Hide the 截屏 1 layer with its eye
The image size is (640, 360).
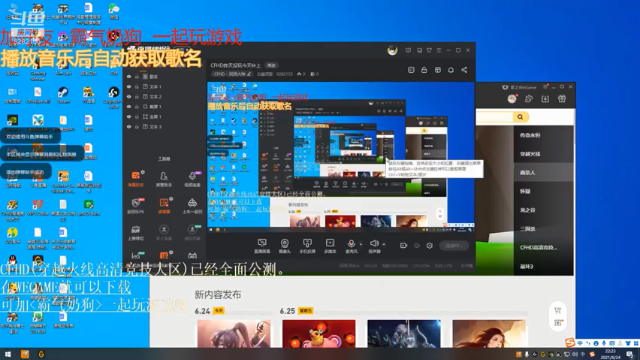coord(129,107)
